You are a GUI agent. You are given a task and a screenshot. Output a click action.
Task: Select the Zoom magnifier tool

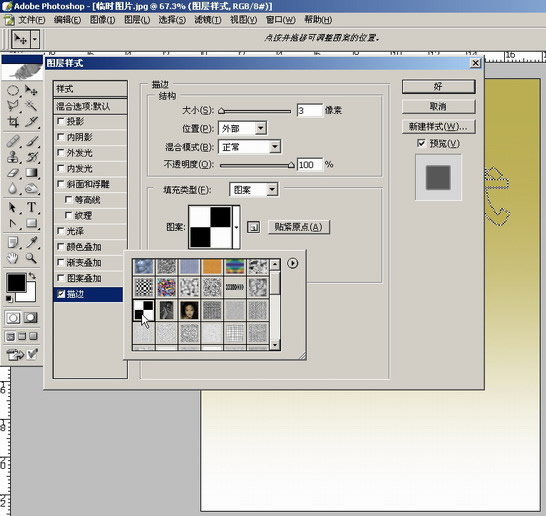pos(31,258)
